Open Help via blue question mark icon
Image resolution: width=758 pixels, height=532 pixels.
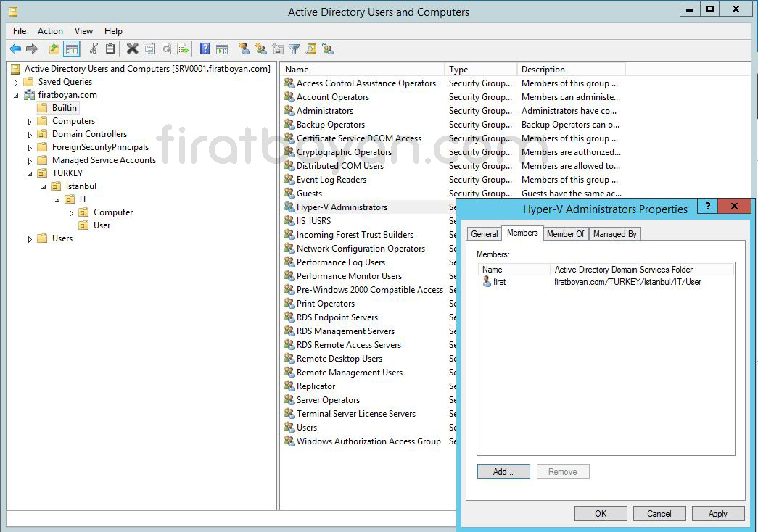pyautogui.click(x=205, y=49)
